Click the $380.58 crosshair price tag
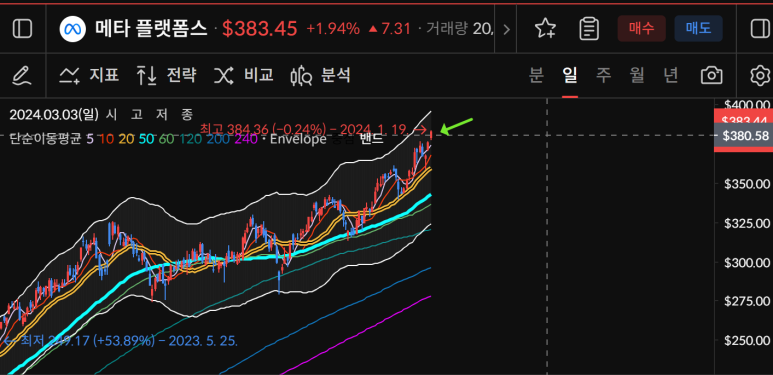Viewport: 773px width, 375px height. 745,136
